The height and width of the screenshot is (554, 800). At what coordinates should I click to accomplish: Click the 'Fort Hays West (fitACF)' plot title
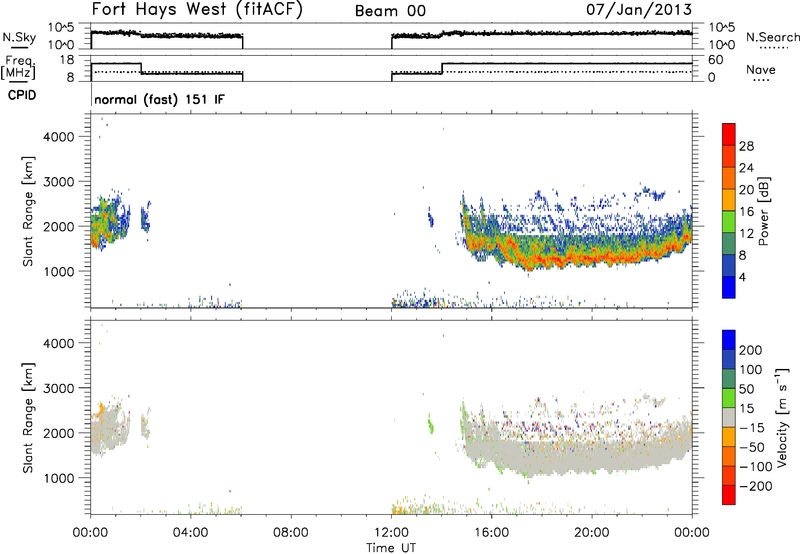pyautogui.click(x=197, y=9)
